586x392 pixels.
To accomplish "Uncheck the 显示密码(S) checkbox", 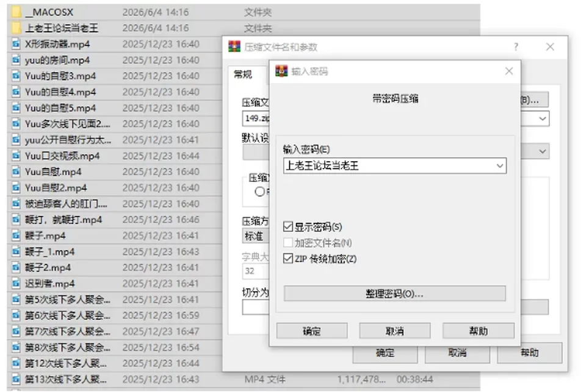I will point(288,227).
